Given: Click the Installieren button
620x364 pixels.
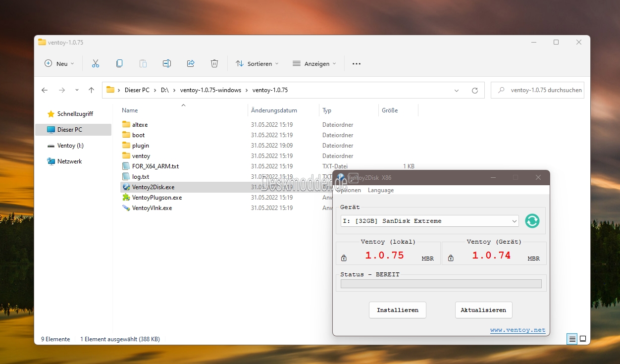Looking at the screenshot, I should tap(398, 310).
